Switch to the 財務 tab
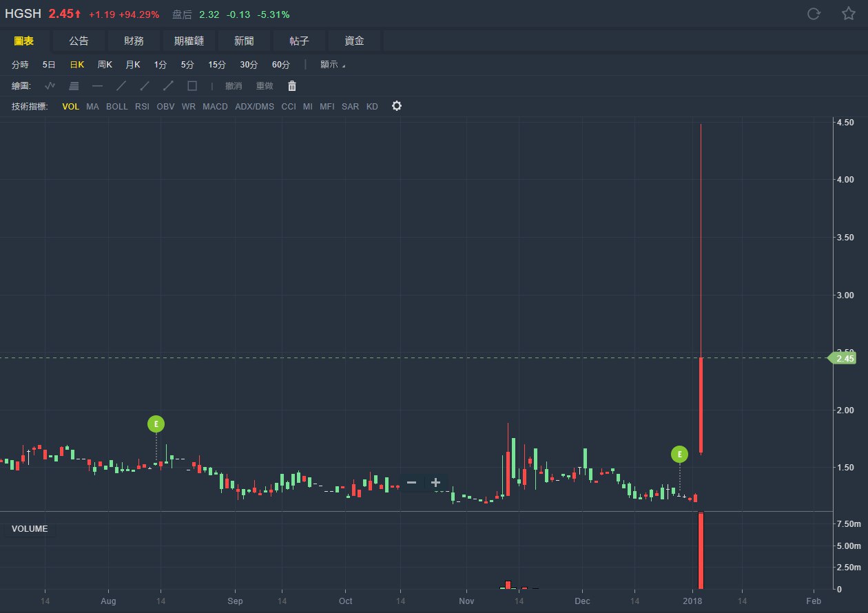The height and width of the screenshot is (613, 868). pos(134,41)
